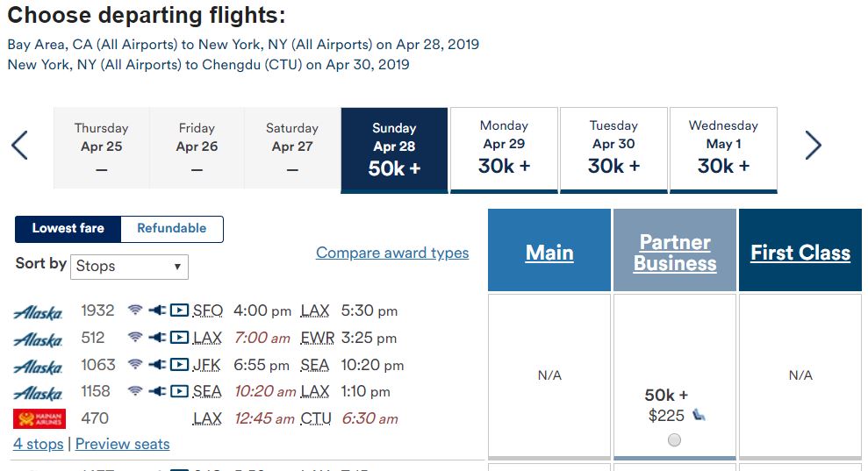Click the Hainan Airlines logo

point(39,418)
